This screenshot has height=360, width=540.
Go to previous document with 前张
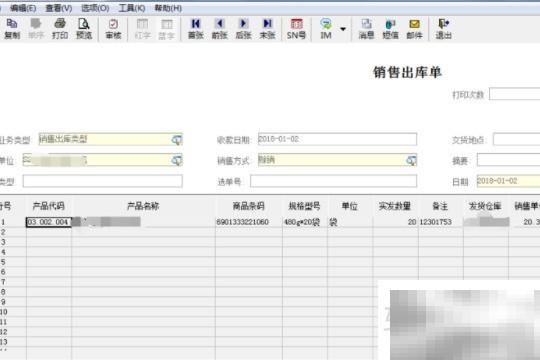point(219,29)
